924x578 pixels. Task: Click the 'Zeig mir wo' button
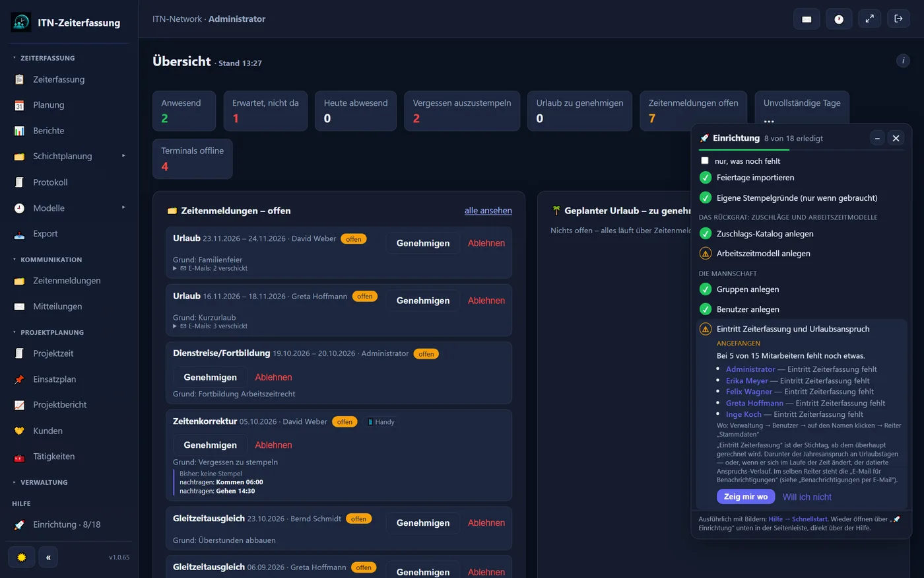(x=746, y=497)
